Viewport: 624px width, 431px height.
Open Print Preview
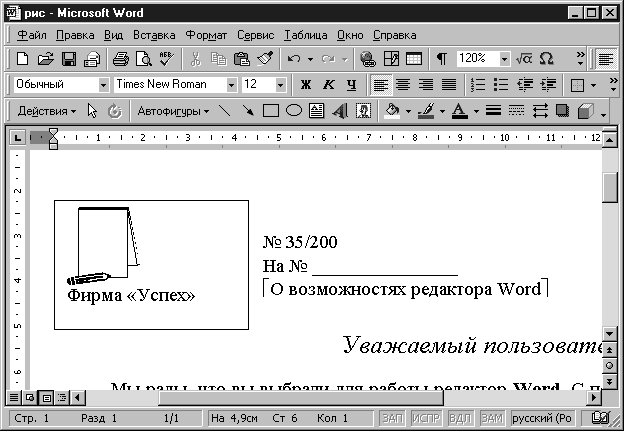(x=144, y=59)
